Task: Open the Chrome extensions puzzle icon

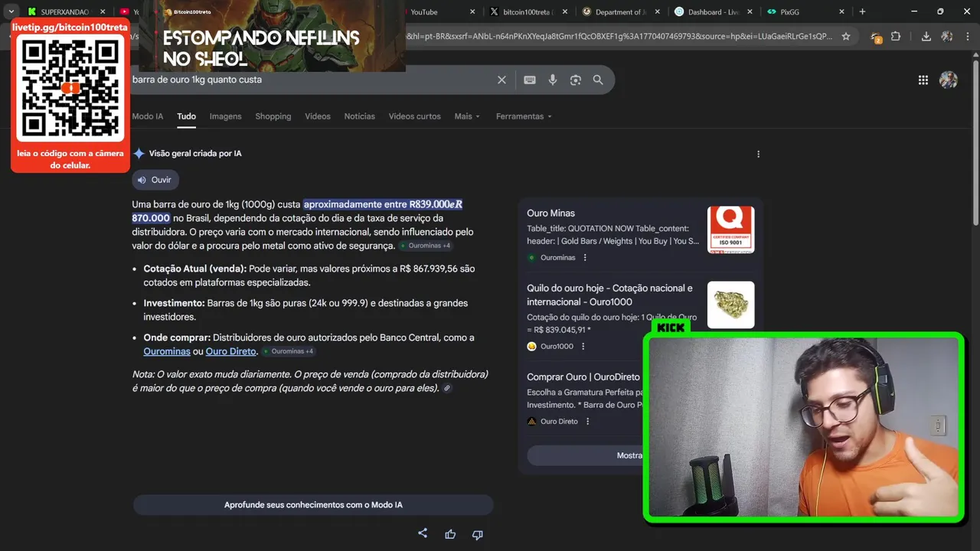Action: 896,36
